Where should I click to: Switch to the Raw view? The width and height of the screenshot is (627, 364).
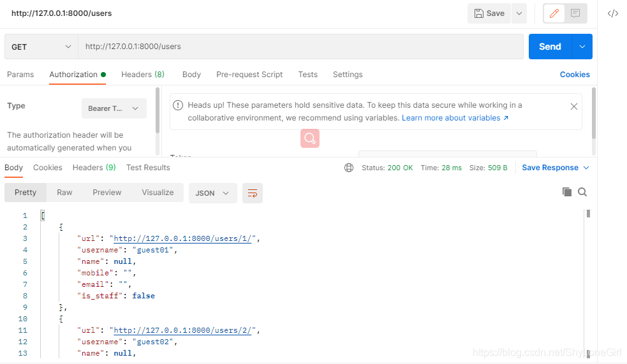click(64, 193)
